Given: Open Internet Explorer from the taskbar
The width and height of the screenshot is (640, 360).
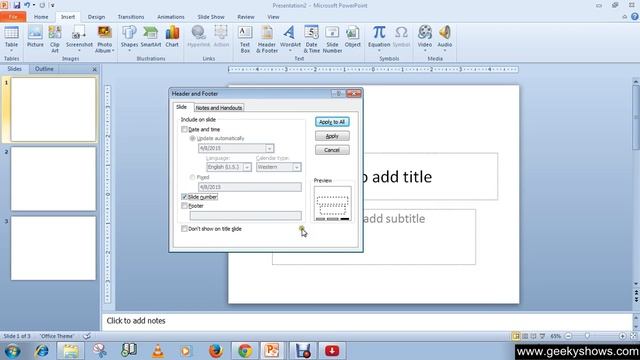Looking at the screenshot, I should point(42,351).
